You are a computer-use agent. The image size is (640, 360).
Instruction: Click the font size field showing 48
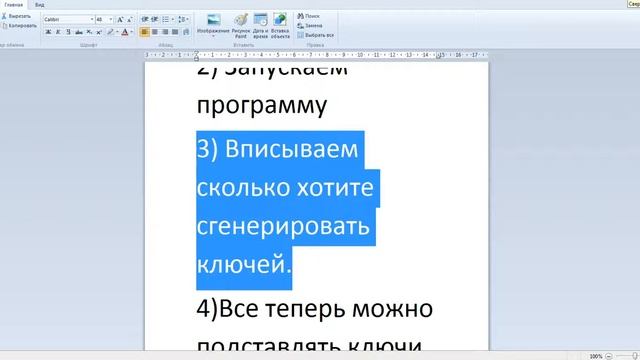point(102,19)
